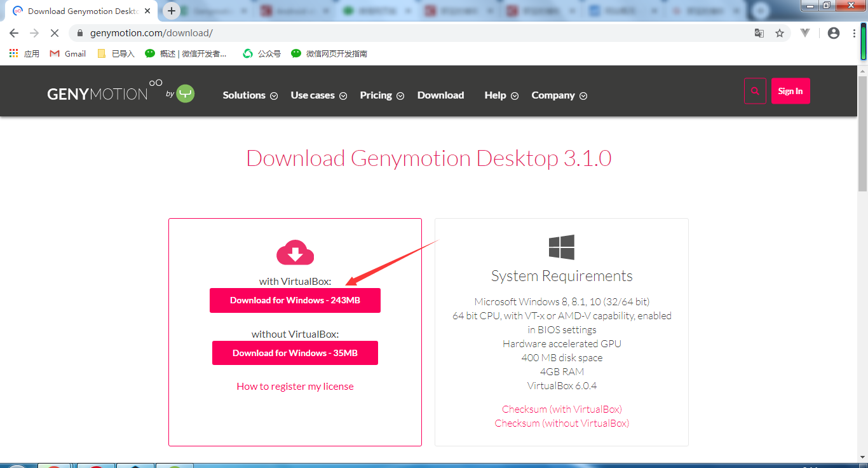Click the 'VirtualBox 6.0.4' text
The image size is (868, 468).
(x=562, y=385)
